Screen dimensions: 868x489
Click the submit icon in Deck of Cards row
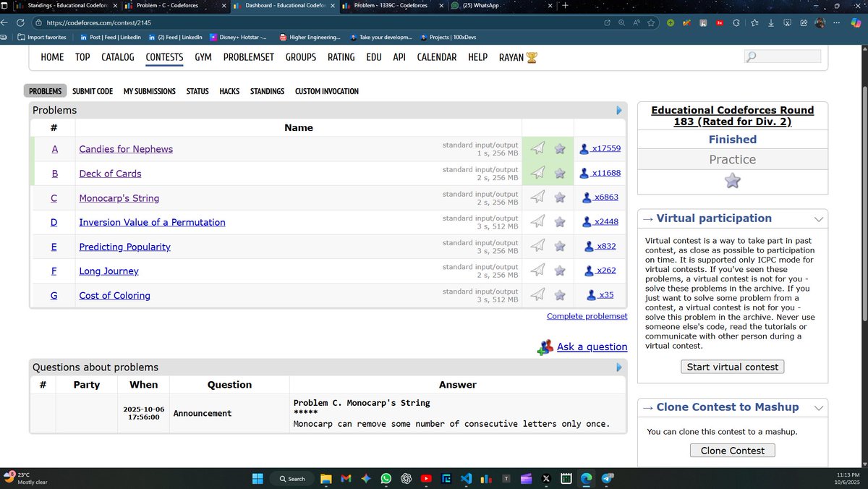[x=537, y=173]
